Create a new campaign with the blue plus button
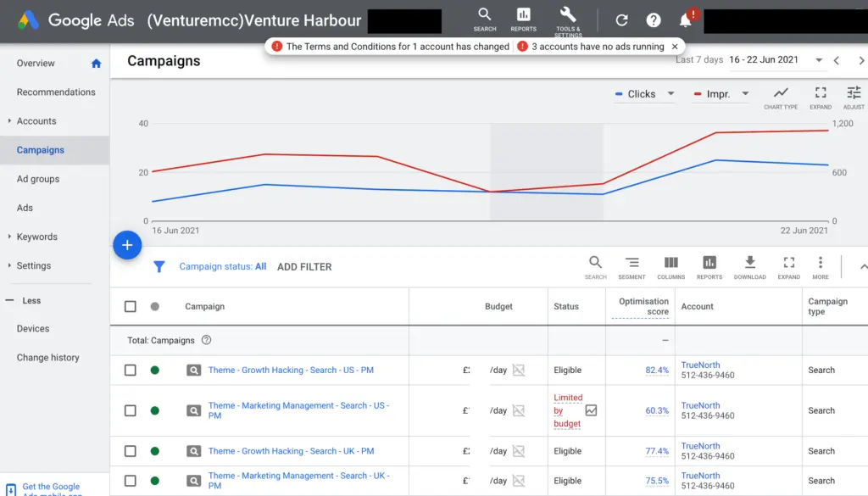Image resolution: width=868 pixels, height=496 pixels. [x=127, y=244]
